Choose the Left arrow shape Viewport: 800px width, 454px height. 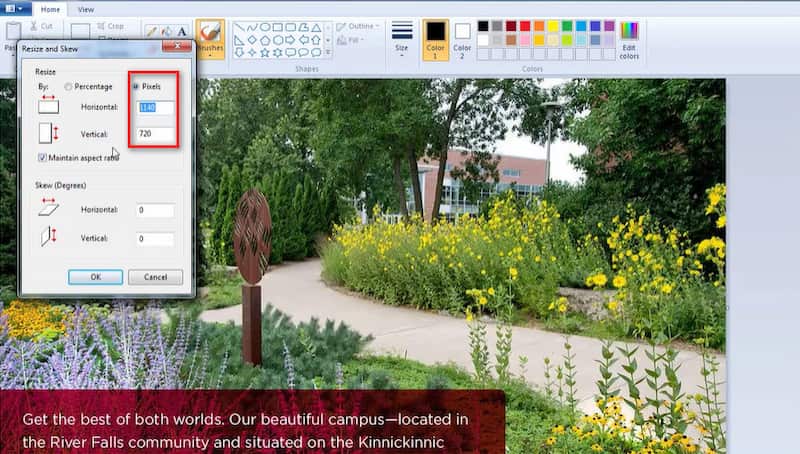(303, 40)
